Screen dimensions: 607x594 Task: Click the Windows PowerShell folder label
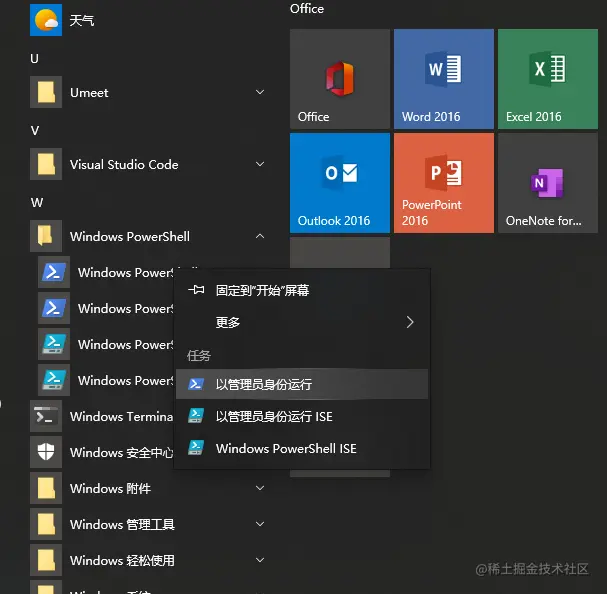(x=130, y=237)
